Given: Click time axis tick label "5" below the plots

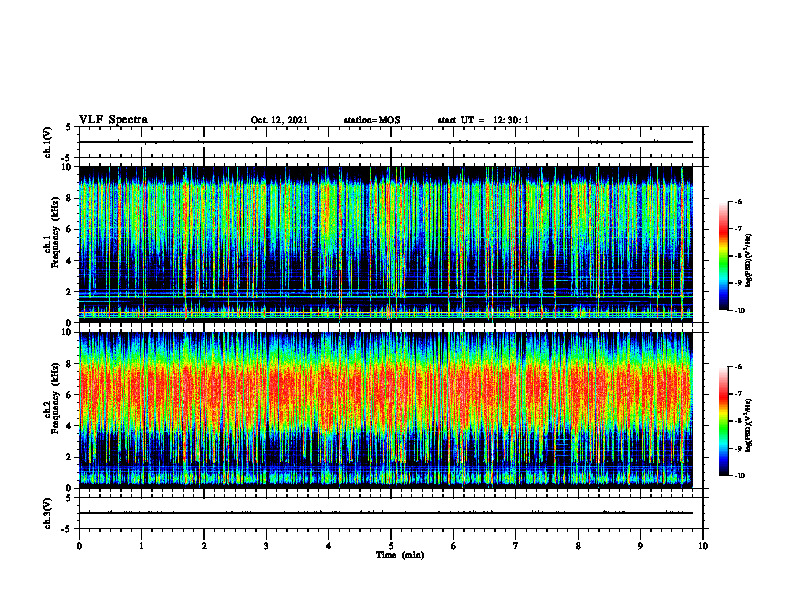Looking at the screenshot, I should coord(391,546).
